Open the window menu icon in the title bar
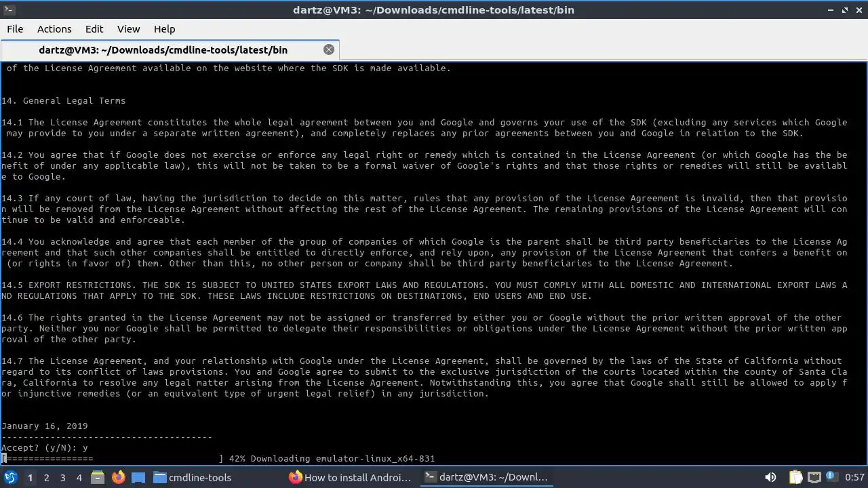 click(8, 9)
